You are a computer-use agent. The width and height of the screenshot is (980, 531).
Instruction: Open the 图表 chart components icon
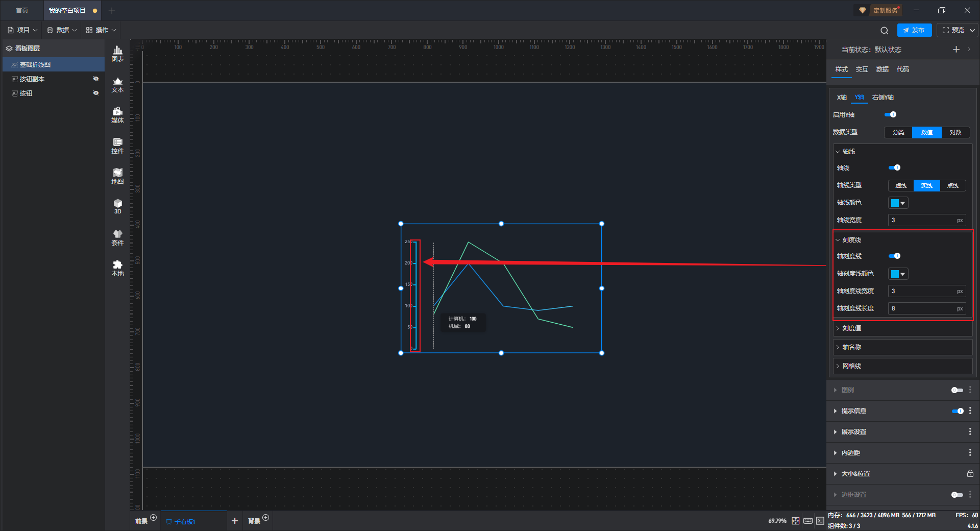[x=117, y=53]
